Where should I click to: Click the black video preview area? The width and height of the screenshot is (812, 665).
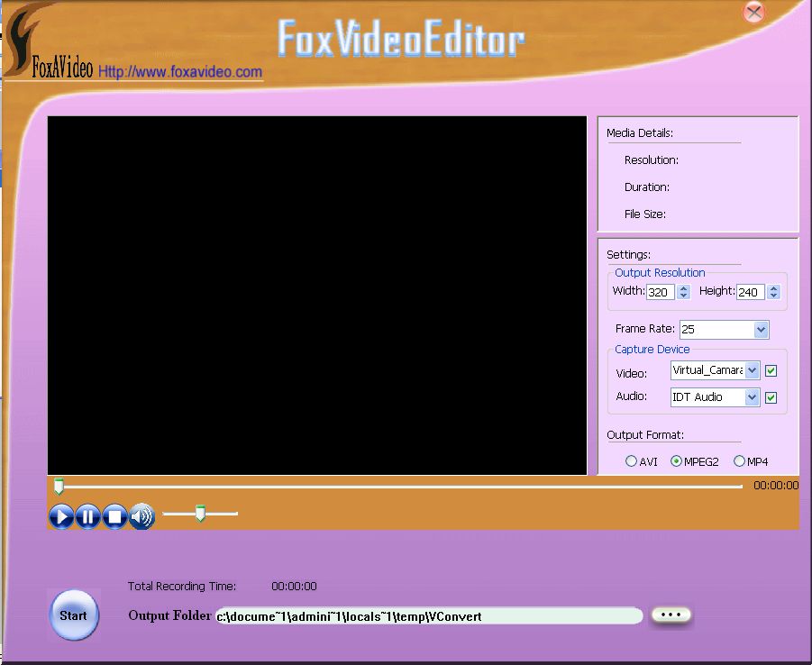click(317, 296)
